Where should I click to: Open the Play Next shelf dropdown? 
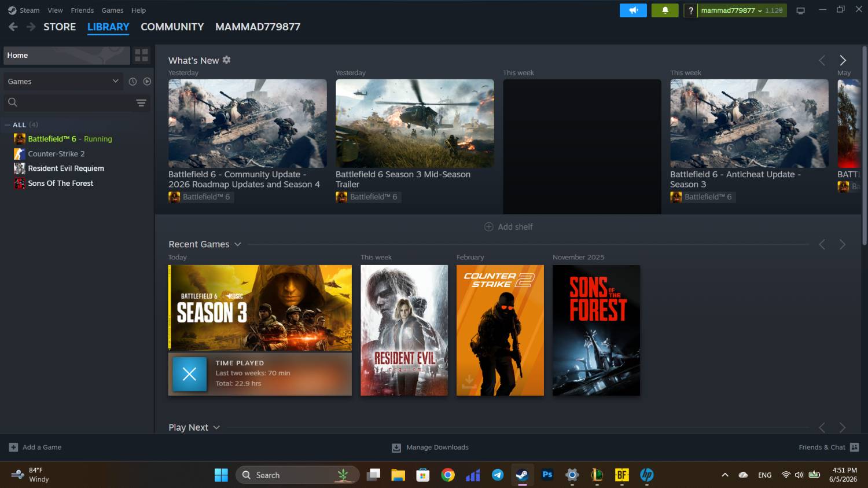216,427
